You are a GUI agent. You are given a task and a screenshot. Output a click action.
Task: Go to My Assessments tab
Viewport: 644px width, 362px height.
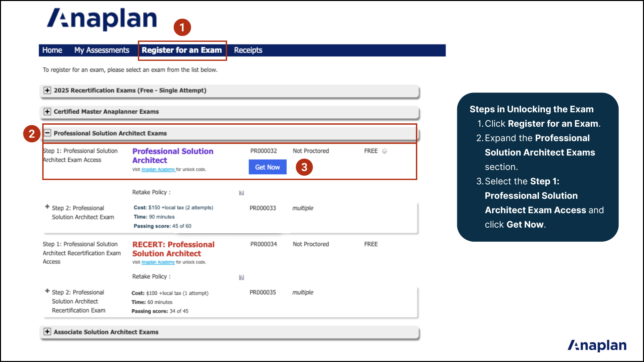(102, 50)
